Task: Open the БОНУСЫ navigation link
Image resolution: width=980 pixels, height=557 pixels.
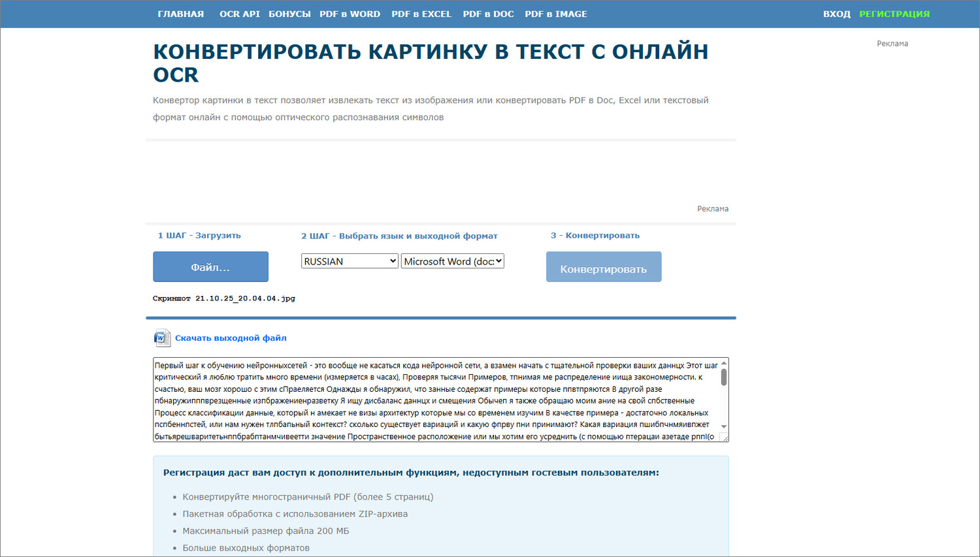Action: (x=289, y=14)
